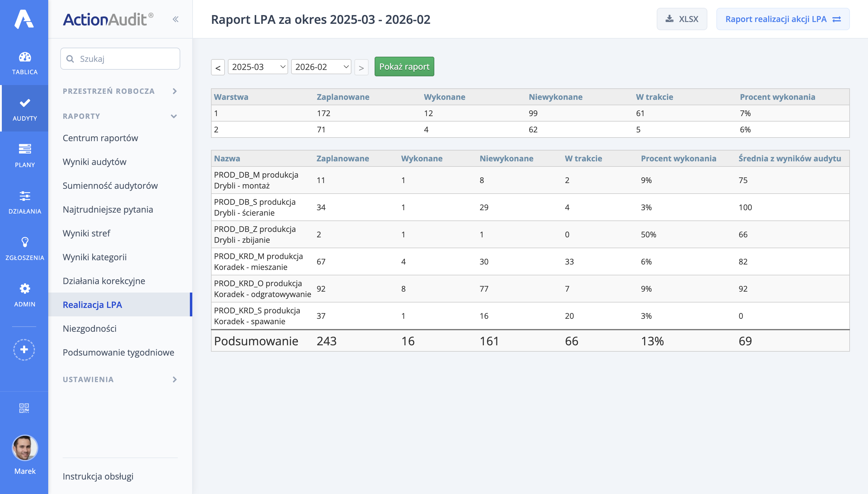The image size is (868, 494).
Task: Go to Działania sliders icon
Action: pos(24,196)
